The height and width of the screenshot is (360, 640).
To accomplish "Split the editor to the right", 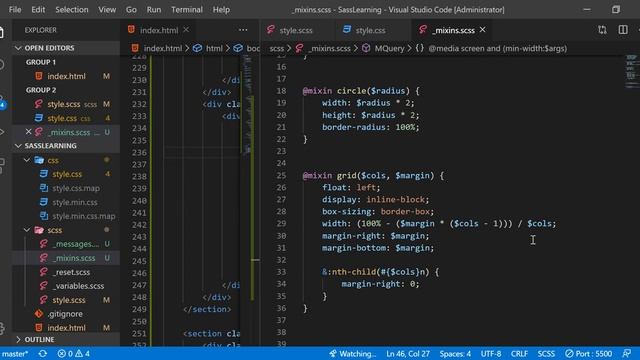I will click(x=623, y=30).
